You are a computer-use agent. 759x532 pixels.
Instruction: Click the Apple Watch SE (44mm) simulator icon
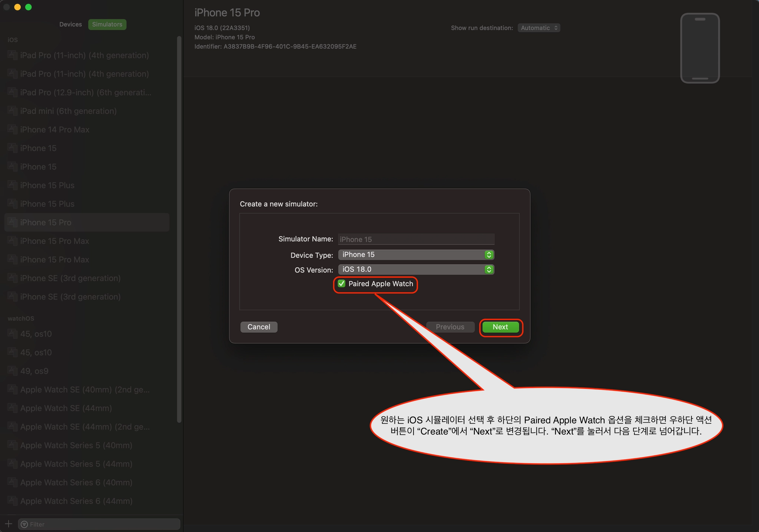tap(13, 408)
